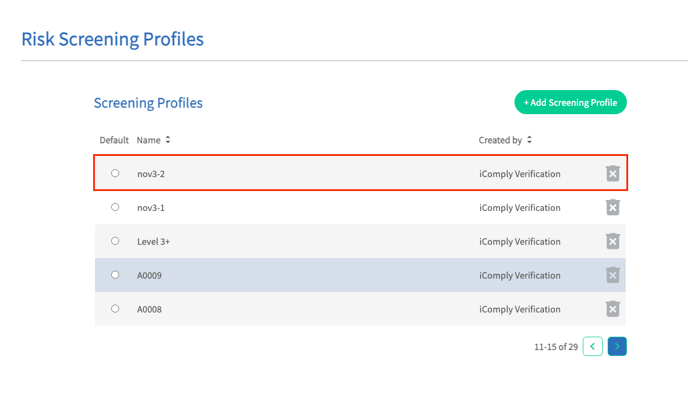Delete the nov3-1 screening profile

[613, 207]
